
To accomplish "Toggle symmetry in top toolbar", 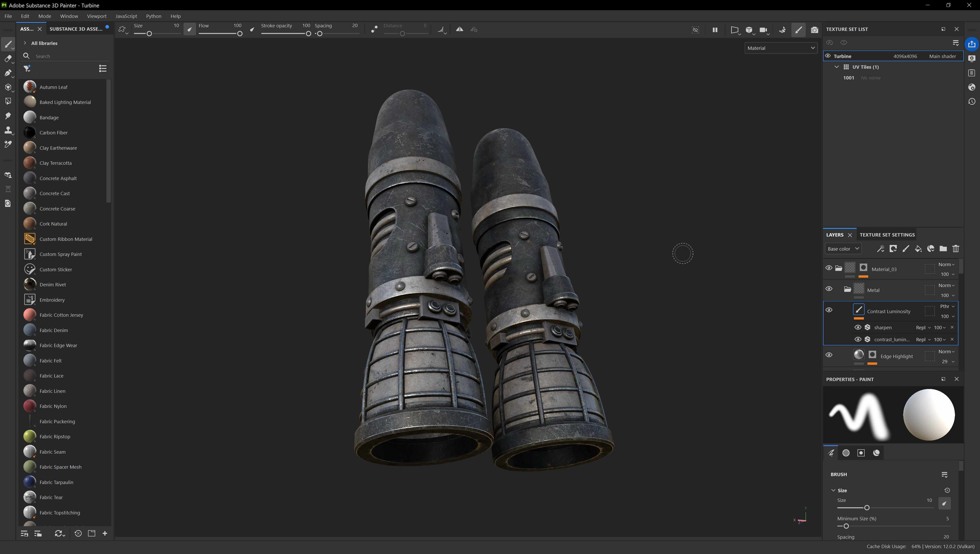I will click(460, 29).
